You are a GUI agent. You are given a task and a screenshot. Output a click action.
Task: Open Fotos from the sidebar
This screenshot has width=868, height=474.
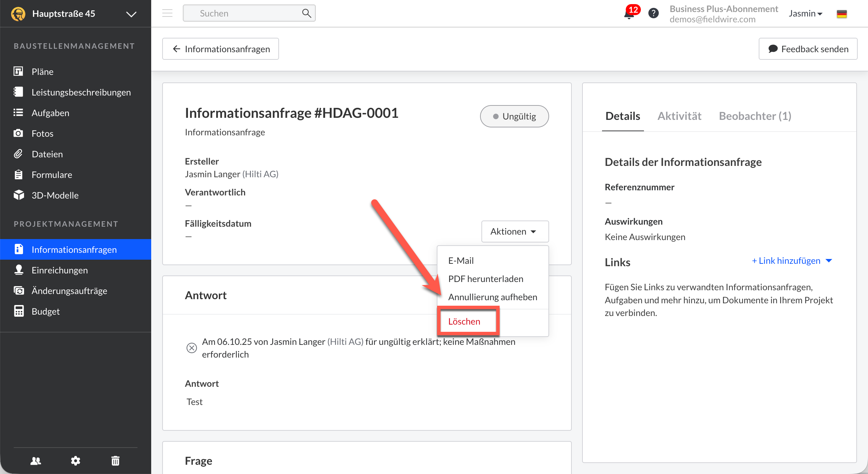[x=42, y=133]
